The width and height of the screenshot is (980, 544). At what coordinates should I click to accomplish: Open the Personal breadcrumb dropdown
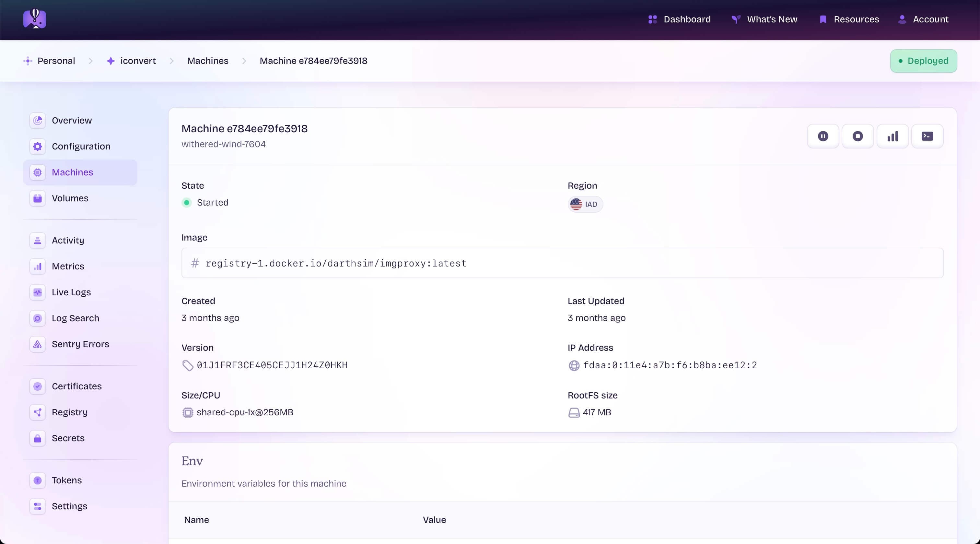pos(56,61)
